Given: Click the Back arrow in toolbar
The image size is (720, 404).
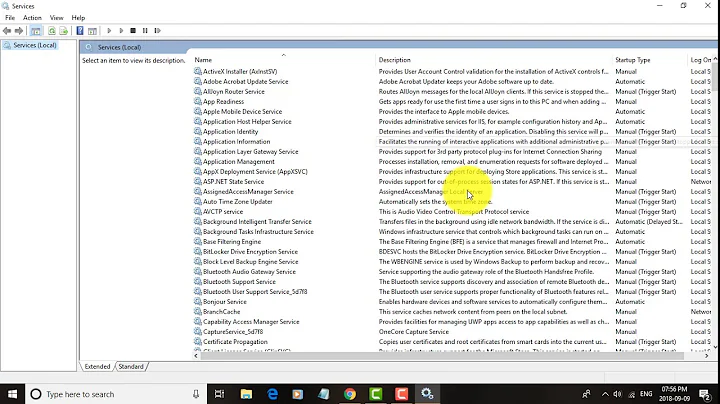Looking at the screenshot, I should [x=7, y=31].
